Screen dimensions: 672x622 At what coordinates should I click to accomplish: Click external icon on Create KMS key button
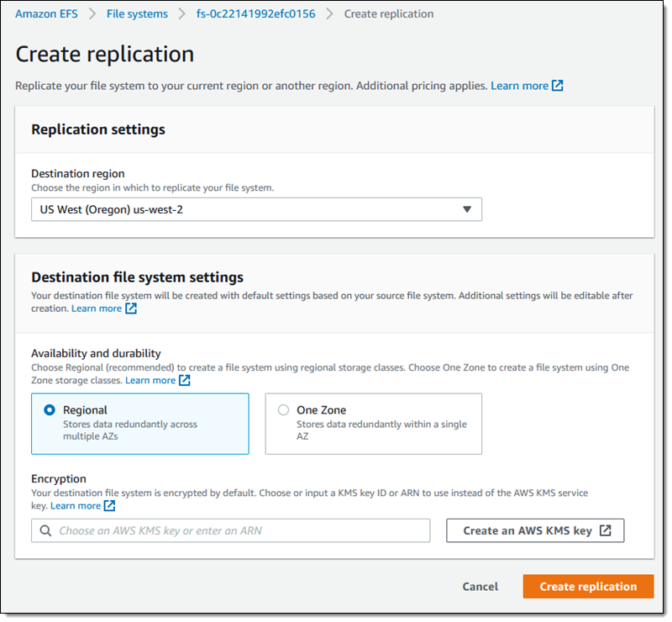pyautogui.click(x=606, y=530)
